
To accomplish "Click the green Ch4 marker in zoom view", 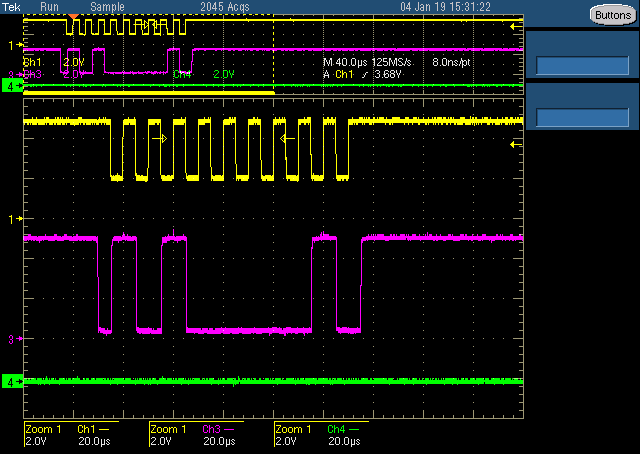I will coord(13,382).
